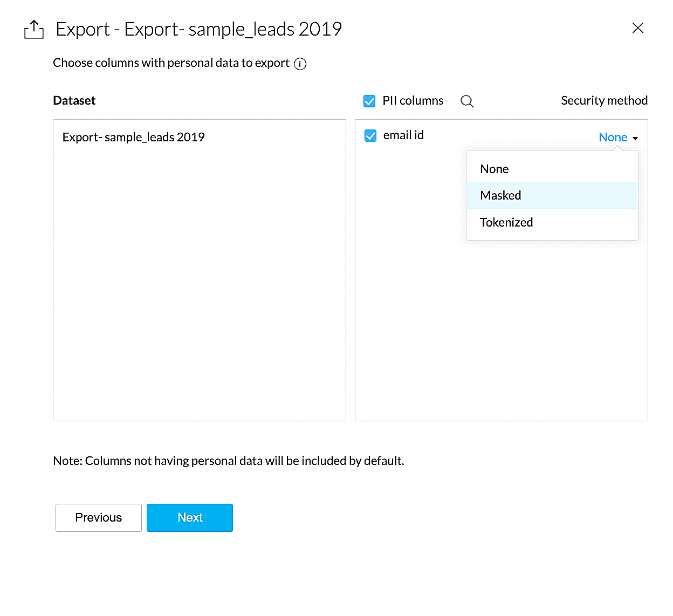The height and width of the screenshot is (616, 673).
Task: Click the Dataset column header
Action: pyautogui.click(x=74, y=101)
